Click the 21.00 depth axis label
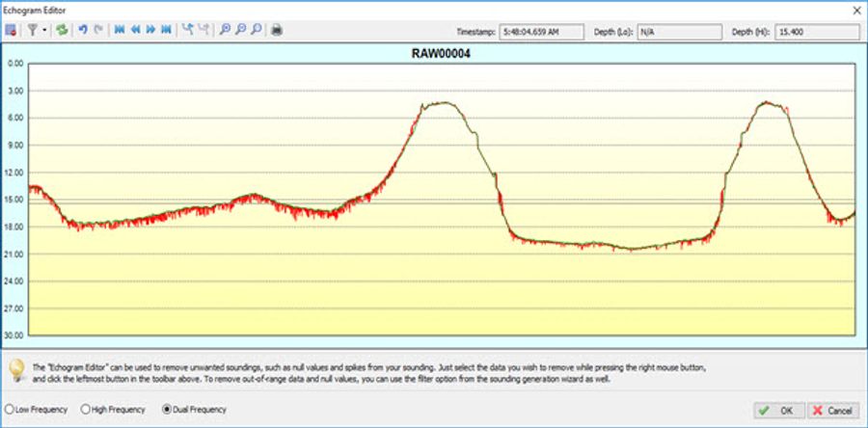868x428 pixels. [x=14, y=254]
